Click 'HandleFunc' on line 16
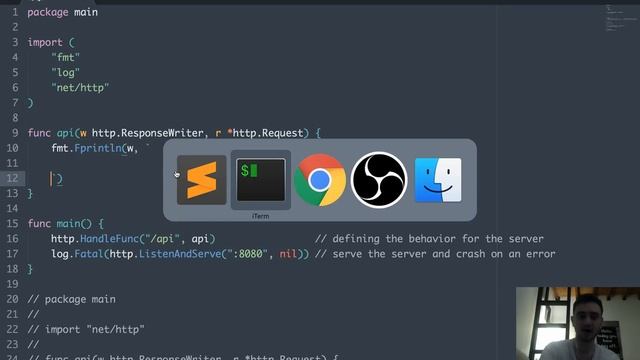The width and height of the screenshot is (640, 360). [109, 239]
